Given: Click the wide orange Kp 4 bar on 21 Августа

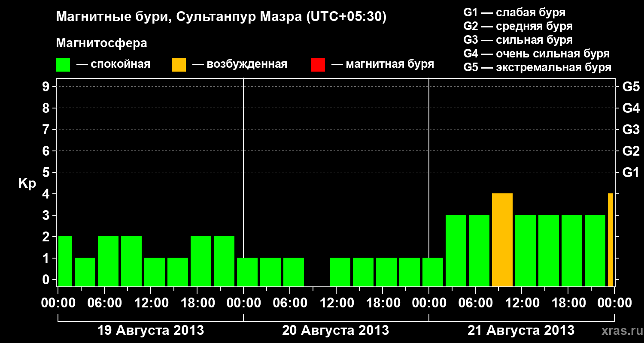Looking at the screenshot, I should tap(502, 240).
